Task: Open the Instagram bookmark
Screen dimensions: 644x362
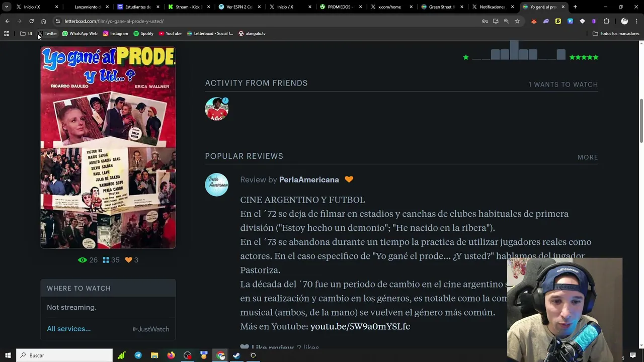Action: (x=115, y=34)
